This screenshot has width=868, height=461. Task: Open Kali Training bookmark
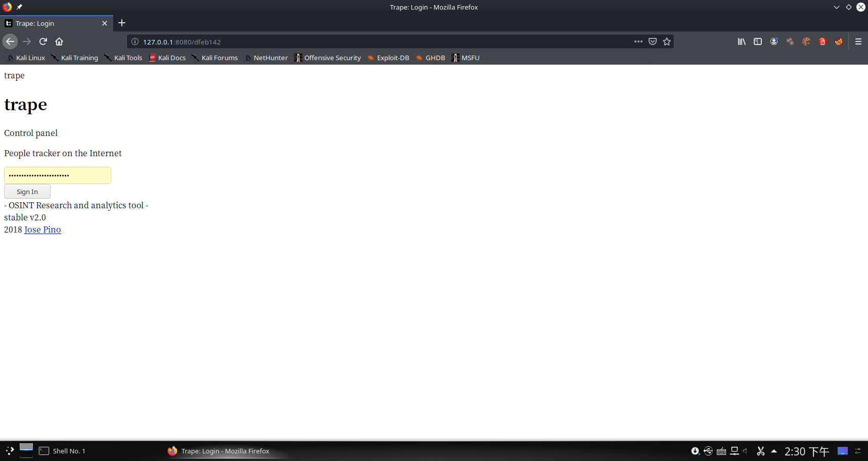[75, 58]
